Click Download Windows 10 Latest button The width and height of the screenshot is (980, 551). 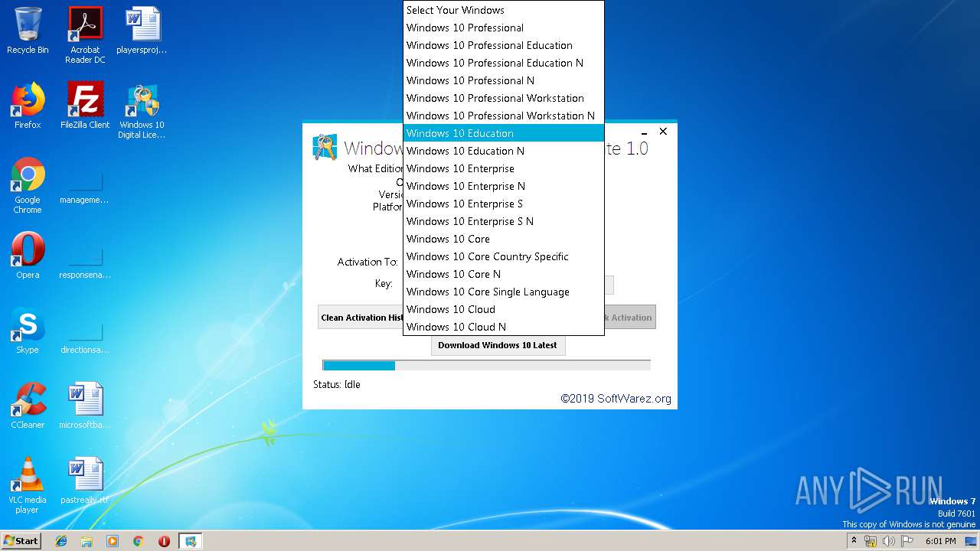click(498, 345)
